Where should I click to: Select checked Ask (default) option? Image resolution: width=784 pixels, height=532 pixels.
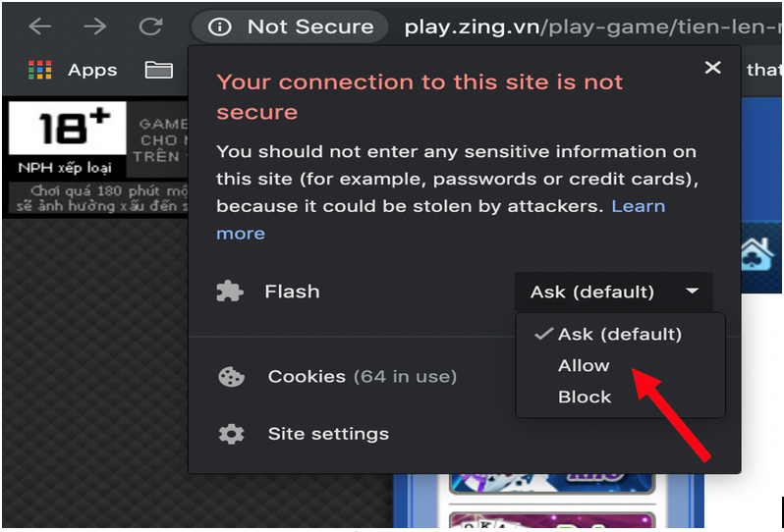click(620, 334)
